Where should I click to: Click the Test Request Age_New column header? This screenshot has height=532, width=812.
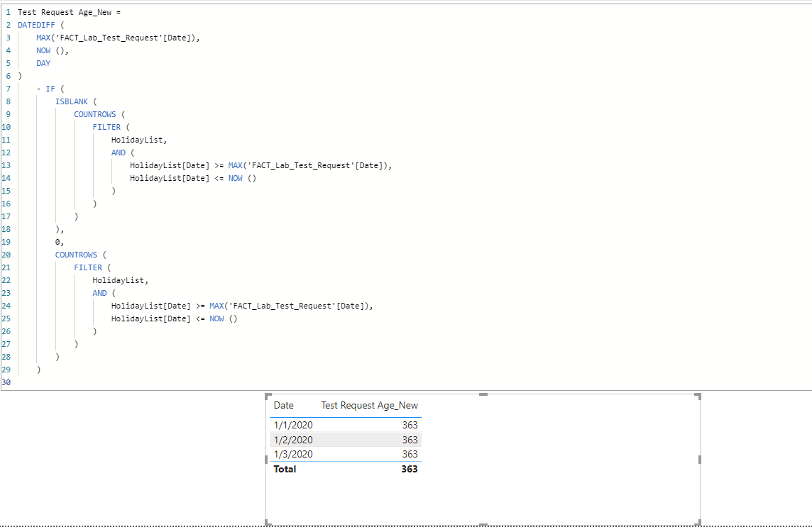click(x=369, y=405)
